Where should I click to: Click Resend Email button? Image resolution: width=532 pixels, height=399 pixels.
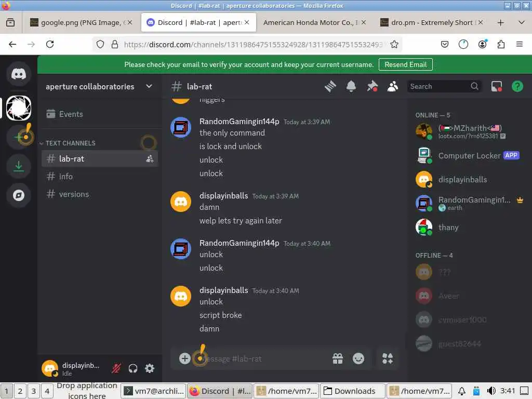coord(405,64)
